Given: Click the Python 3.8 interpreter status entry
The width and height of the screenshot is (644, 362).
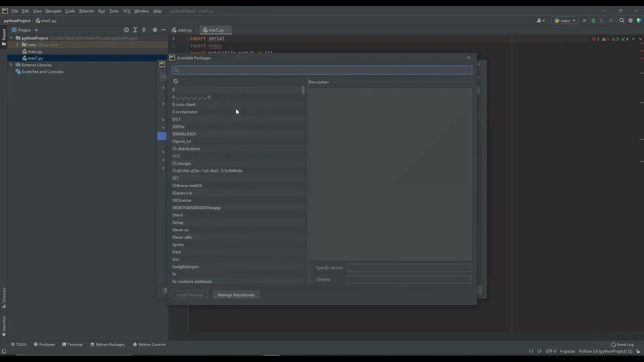Looking at the screenshot, I should (x=605, y=351).
